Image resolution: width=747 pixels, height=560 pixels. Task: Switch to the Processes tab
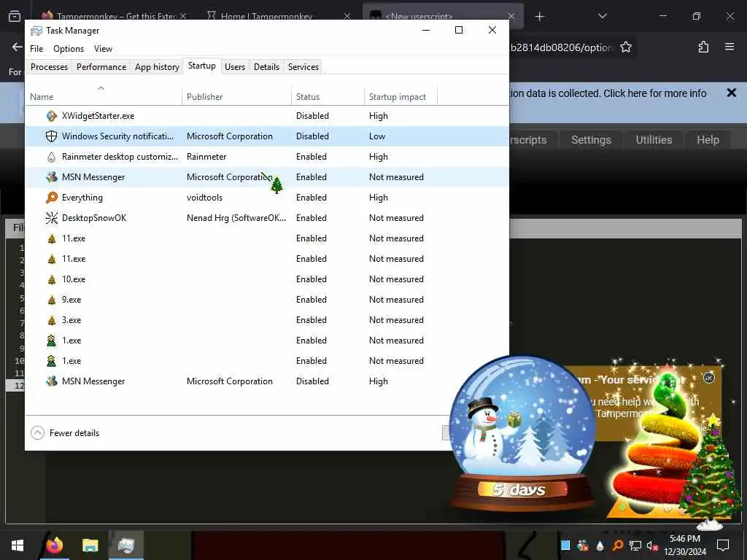tap(49, 66)
